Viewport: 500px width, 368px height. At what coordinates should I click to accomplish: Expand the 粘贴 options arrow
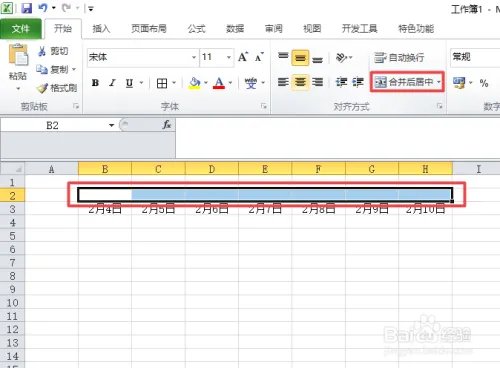18,89
